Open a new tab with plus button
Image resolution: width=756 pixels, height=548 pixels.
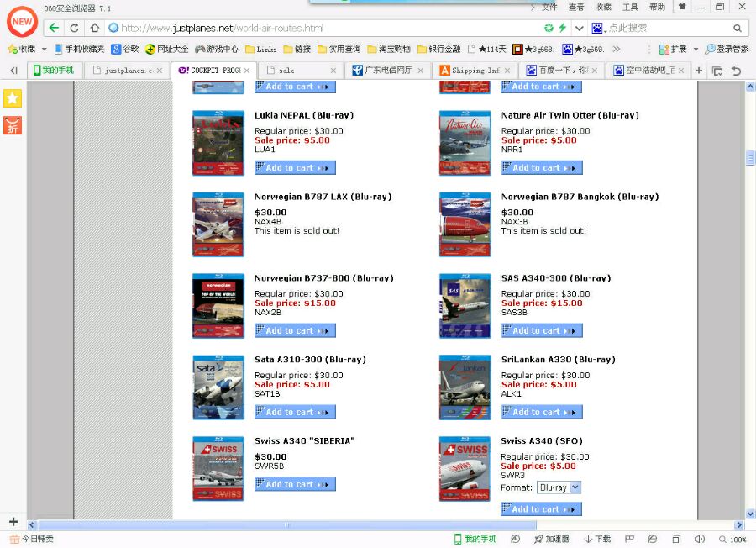(x=699, y=71)
